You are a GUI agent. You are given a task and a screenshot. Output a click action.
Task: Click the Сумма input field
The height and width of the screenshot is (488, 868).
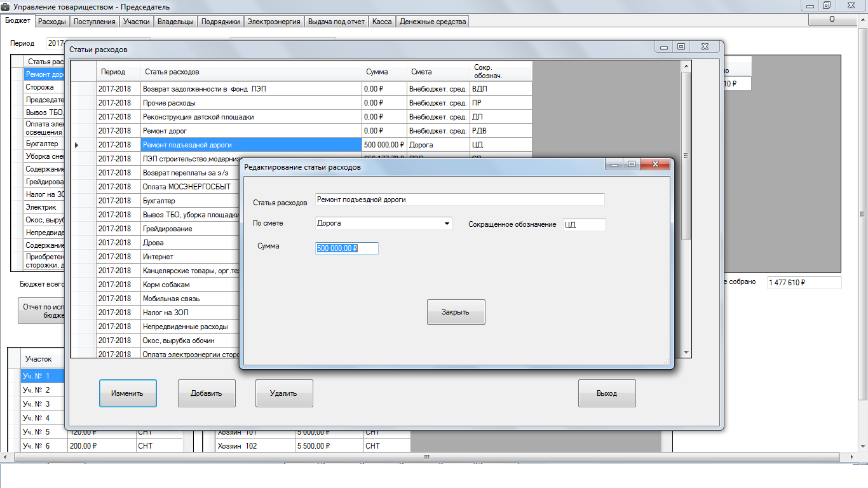coord(347,248)
